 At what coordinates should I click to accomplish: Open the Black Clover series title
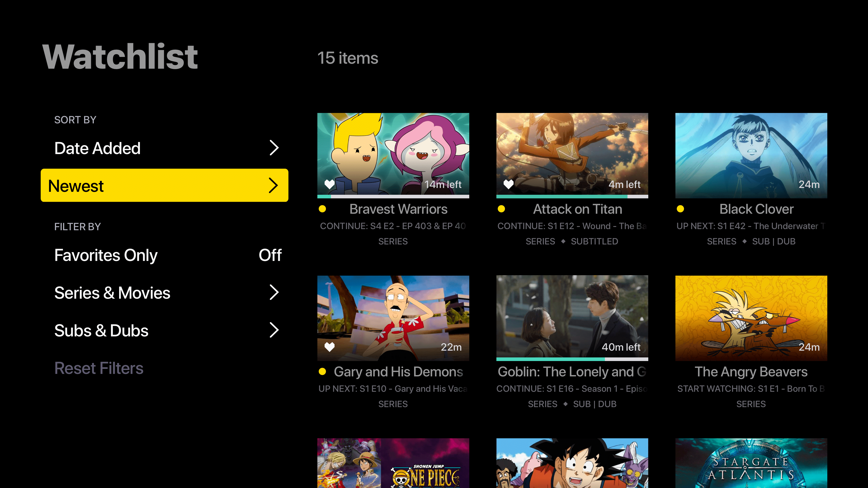point(757,209)
